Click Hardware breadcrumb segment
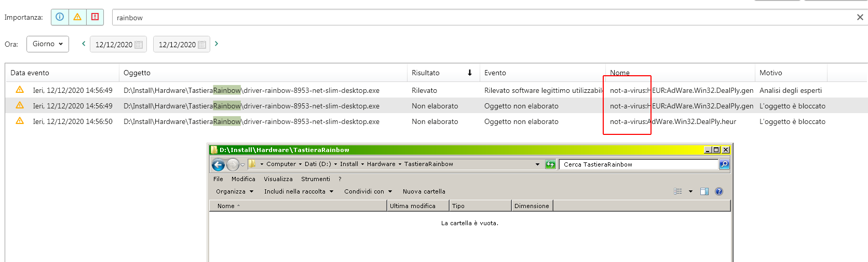 (x=381, y=164)
